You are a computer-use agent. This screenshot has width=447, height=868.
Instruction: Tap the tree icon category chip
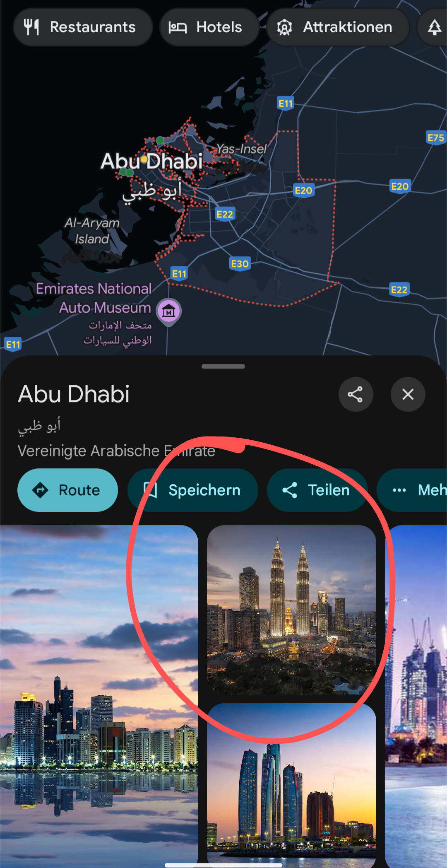click(433, 27)
